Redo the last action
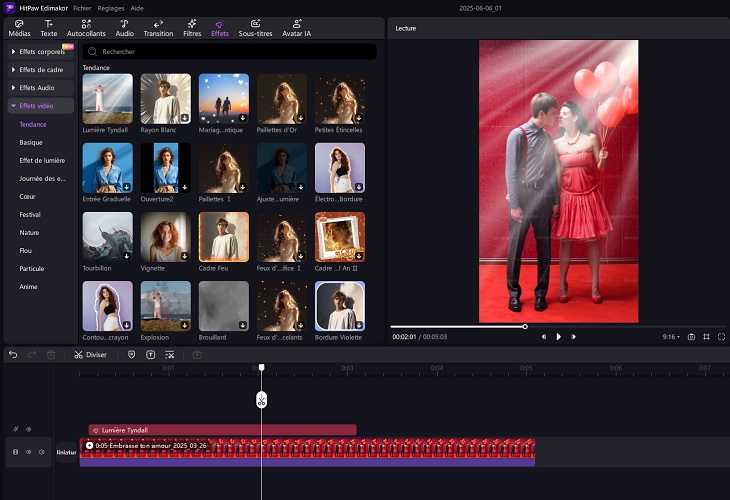The width and height of the screenshot is (730, 500). point(32,355)
